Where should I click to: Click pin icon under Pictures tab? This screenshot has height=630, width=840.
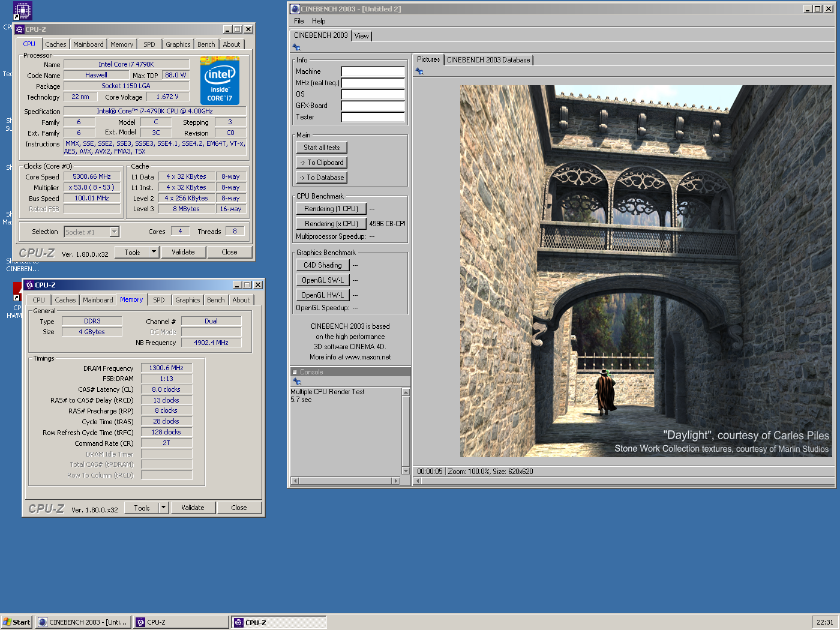[419, 71]
